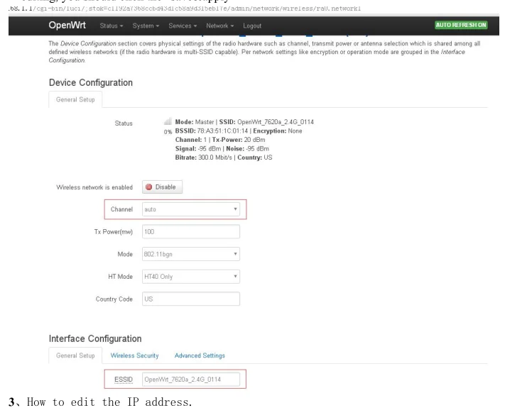Image resolution: width=505 pixels, height=420 pixels.
Task: Select Interface Configuration General Setup tab
Action: 75,355
